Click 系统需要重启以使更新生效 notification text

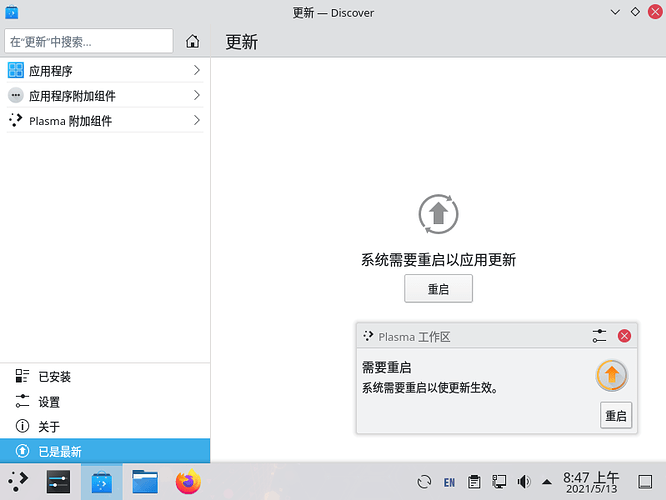429,388
